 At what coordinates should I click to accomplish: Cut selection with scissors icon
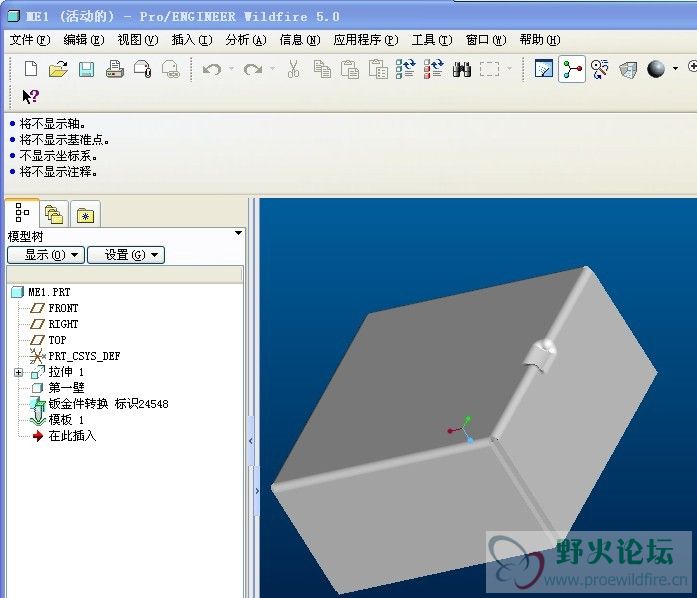[293, 69]
